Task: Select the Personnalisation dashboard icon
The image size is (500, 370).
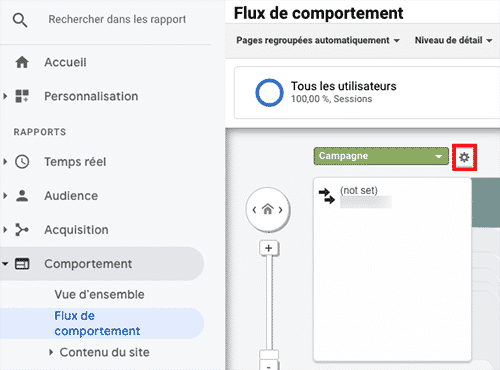Action: point(22,96)
